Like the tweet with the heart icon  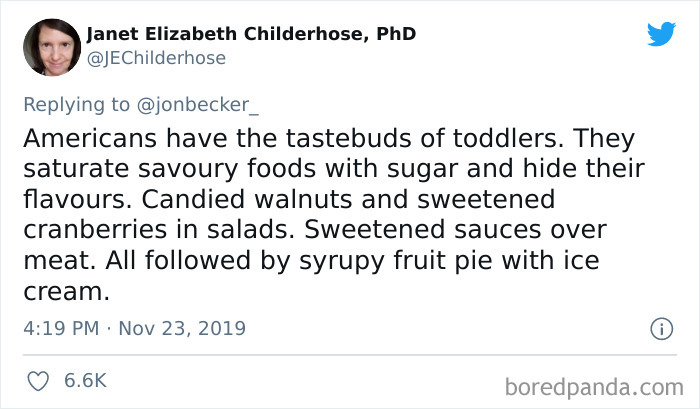pos(41,381)
